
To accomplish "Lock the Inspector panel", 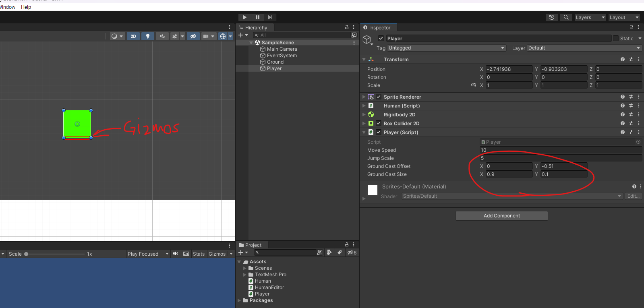I will click(x=632, y=27).
